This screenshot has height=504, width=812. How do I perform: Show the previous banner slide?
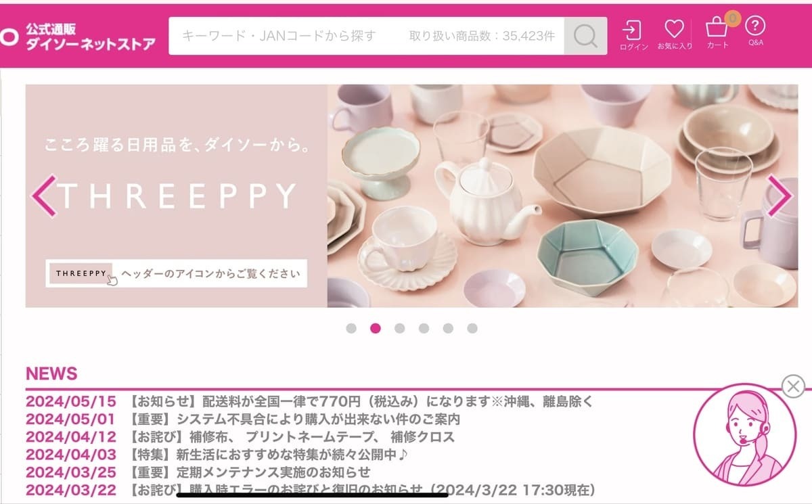click(44, 196)
